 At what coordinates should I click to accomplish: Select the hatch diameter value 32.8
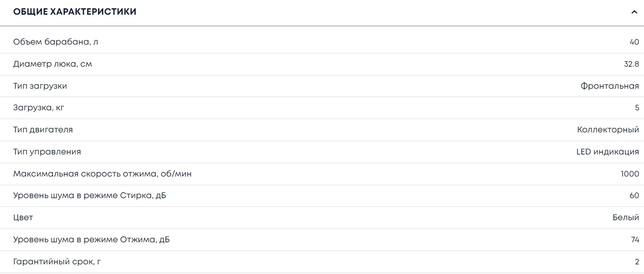tap(631, 64)
